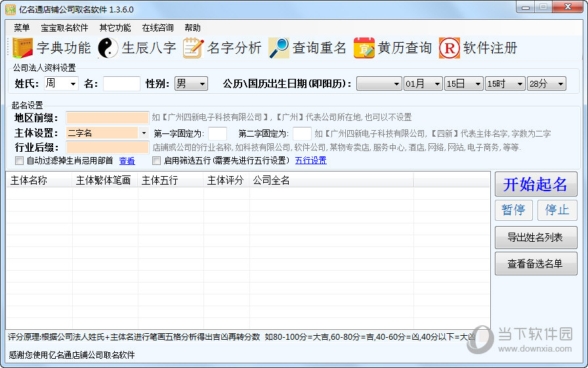
Task: Focus the 地区前缀 input field
Action: click(107, 118)
